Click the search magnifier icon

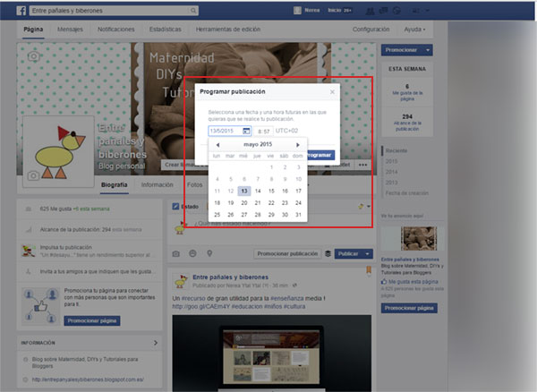(x=193, y=11)
